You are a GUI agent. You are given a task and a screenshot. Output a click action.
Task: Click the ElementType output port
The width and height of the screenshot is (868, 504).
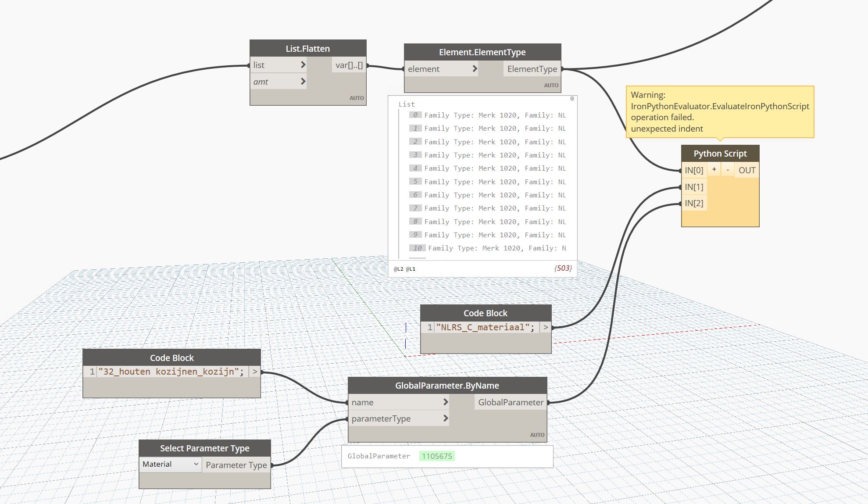[x=532, y=69]
